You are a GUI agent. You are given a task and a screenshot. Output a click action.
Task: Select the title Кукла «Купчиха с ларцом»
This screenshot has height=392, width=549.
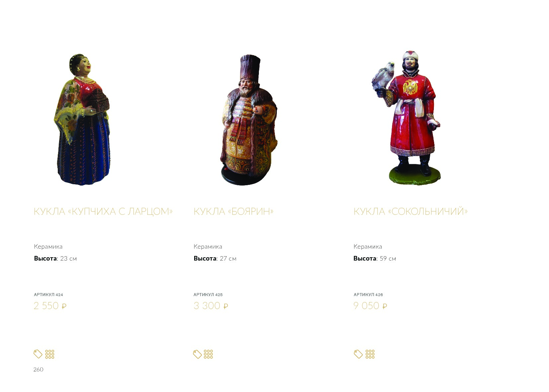(x=103, y=211)
